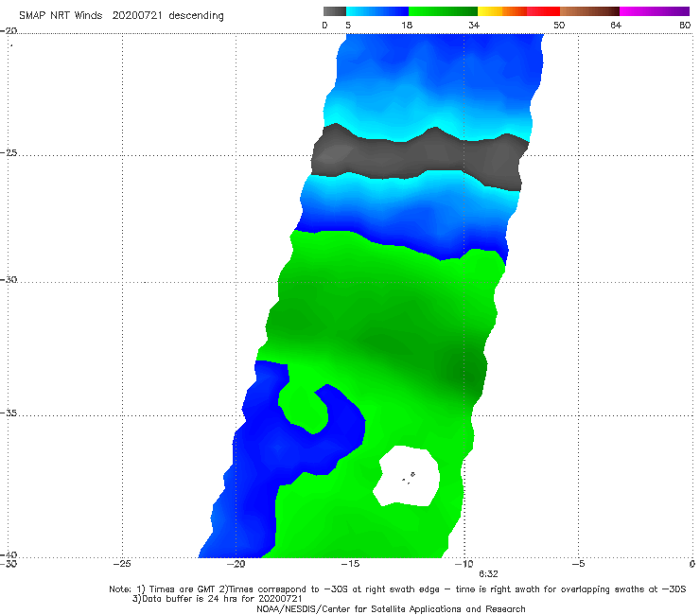Image resolution: width=700 pixels, height=615 pixels.
Task: Click the latitude axis label '-25'
Action: tap(9, 152)
